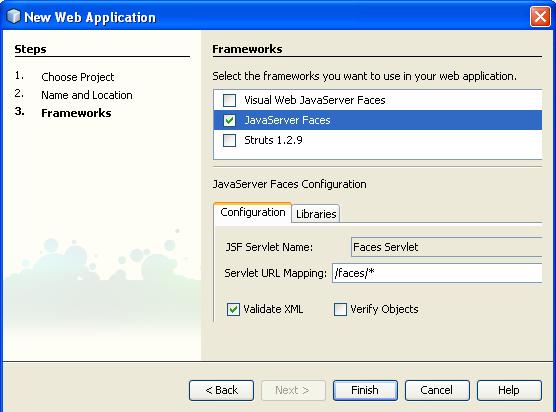Screen dimensions: 556x412
Task: Click into the Servlet URL Mapping field
Action: 437,273
